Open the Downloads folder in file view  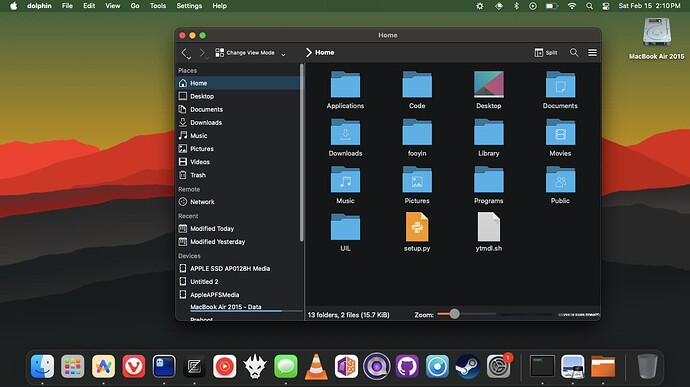(x=345, y=132)
